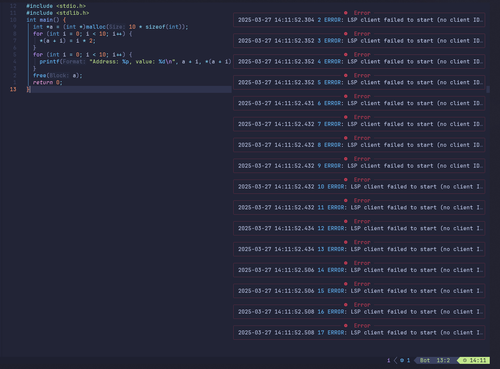The image size is (500, 369).
Task: Click the red dot icon of error notification 10
Action: click(x=346, y=180)
